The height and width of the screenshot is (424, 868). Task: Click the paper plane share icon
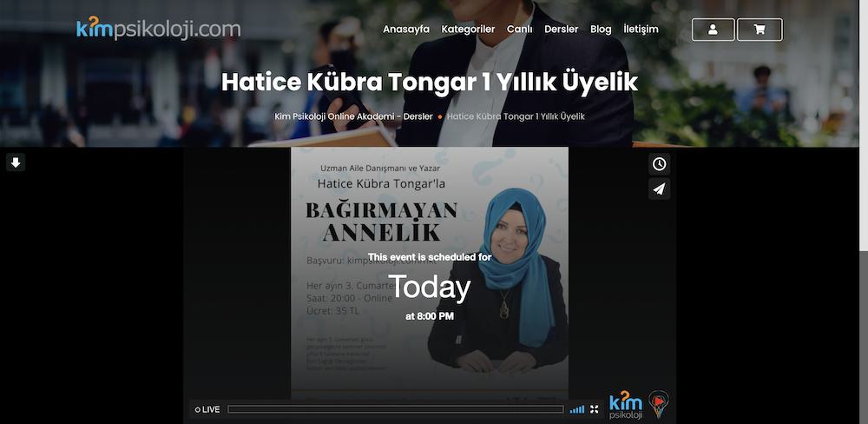660,189
